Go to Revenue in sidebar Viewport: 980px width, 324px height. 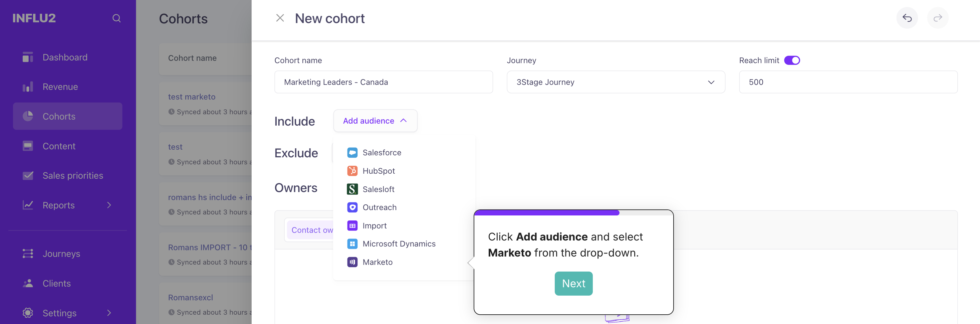pyautogui.click(x=60, y=87)
